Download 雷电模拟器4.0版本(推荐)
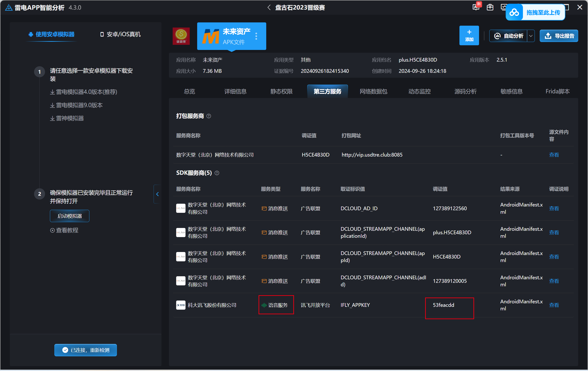The image size is (588, 371). click(x=84, y=92)
